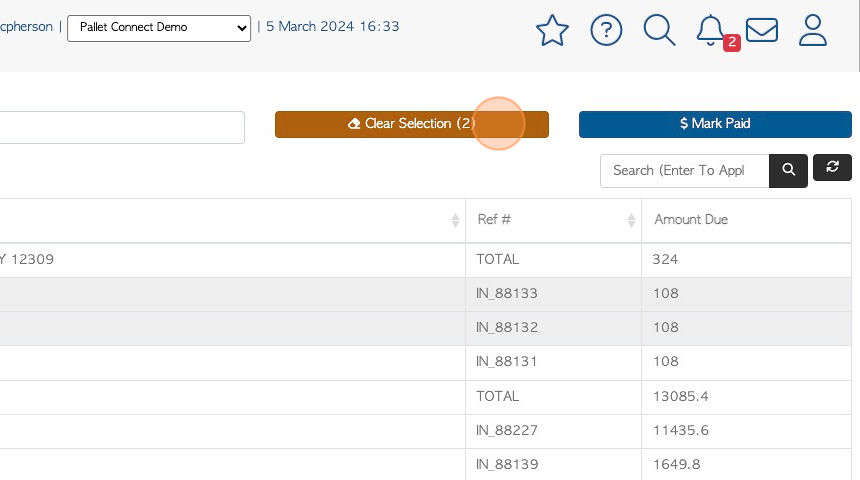Screen dimensions: 860x480
Task: Open the messages envelope icon
Action: coord(762,30)
